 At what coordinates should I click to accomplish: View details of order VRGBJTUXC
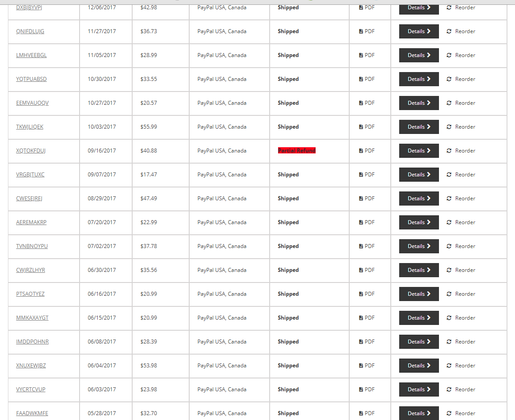point(419,175)
